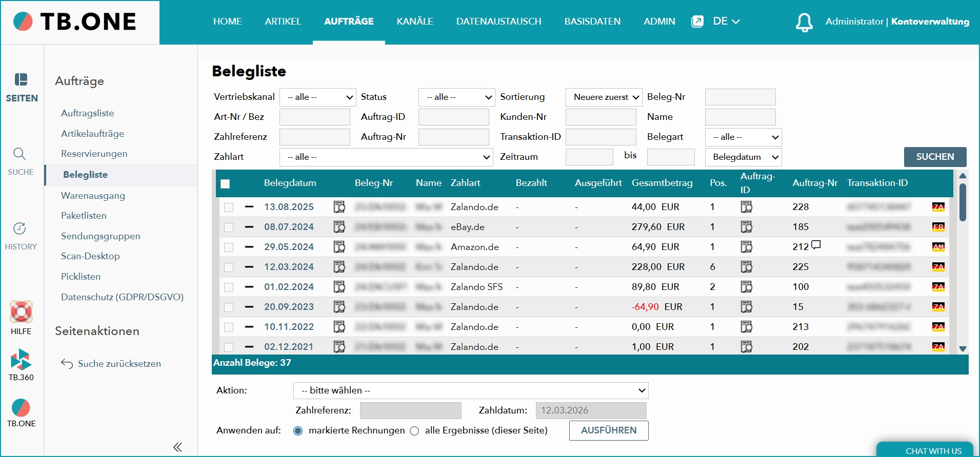Collapse sidebar with double chevron icon
Viewport: 980px width, 457px height.
(177, 447)
